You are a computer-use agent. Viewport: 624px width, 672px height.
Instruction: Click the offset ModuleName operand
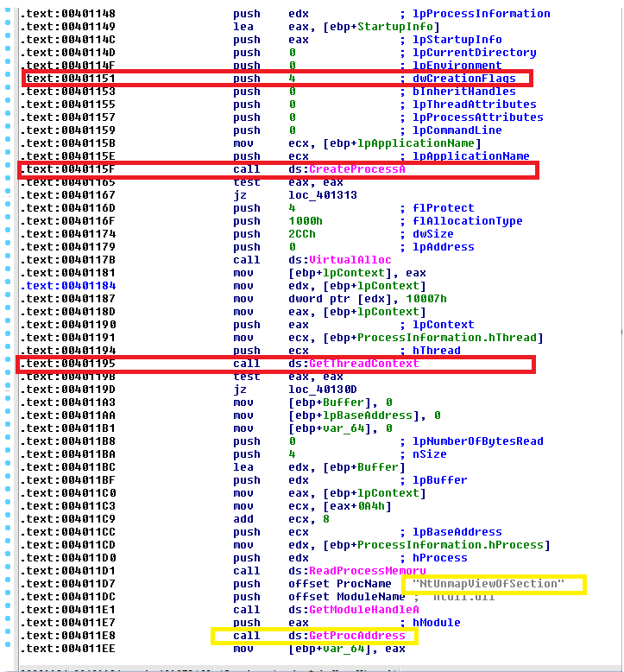click(x=337, y=597)
